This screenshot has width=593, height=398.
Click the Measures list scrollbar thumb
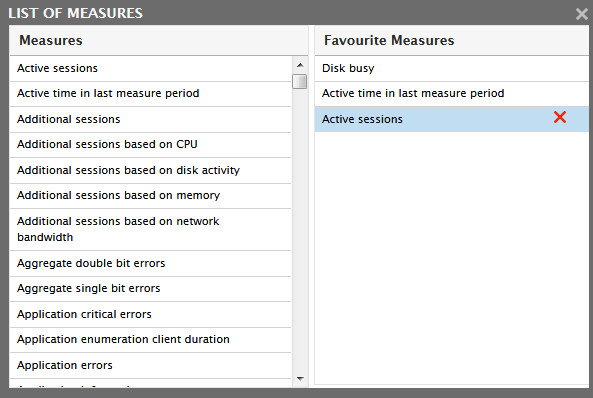[x=300, y=81]
